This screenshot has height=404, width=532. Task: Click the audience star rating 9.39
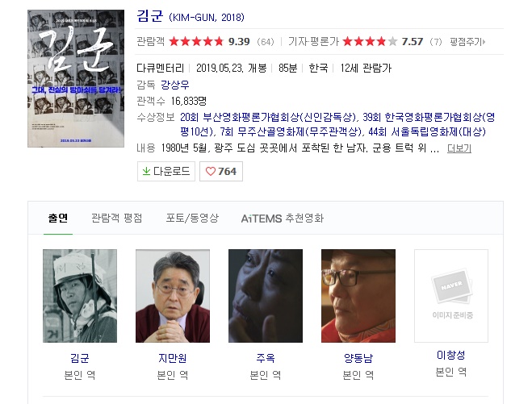209,42
